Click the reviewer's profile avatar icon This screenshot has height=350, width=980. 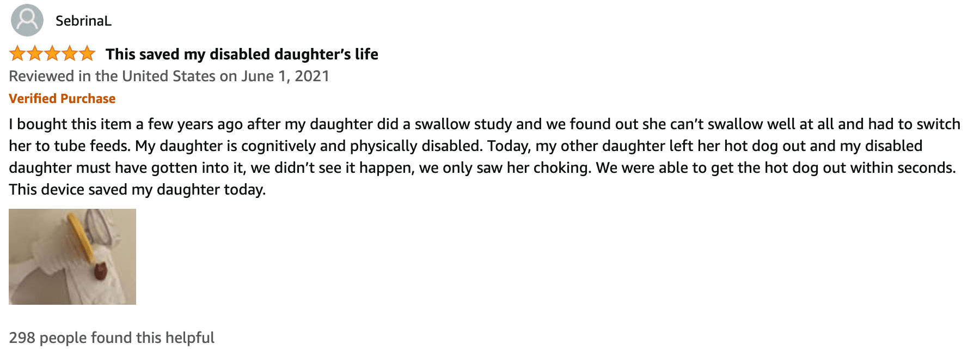pos(27,20)
